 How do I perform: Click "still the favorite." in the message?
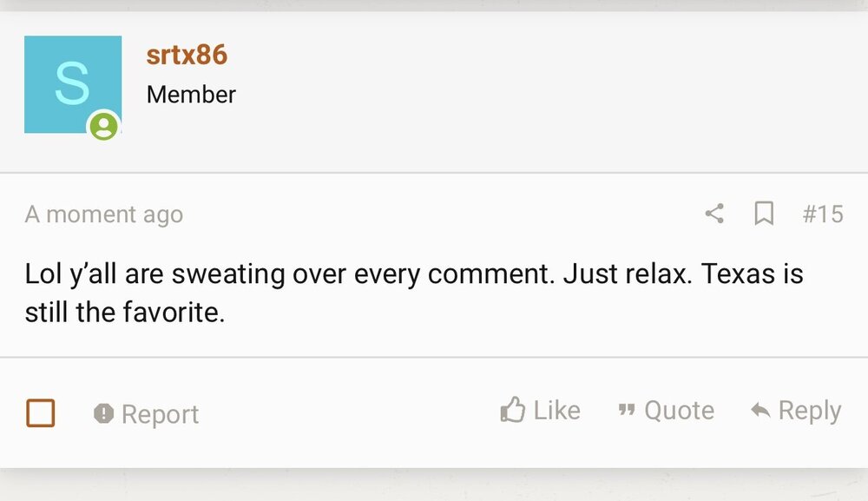[x=125, y=312]
